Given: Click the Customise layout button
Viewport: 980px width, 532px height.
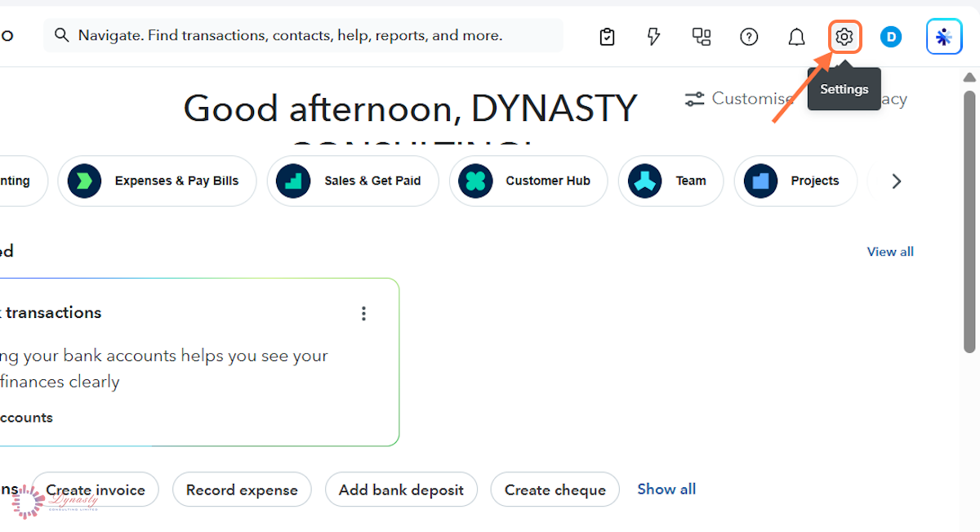Looking at the screenshot, I should [739, 99].
